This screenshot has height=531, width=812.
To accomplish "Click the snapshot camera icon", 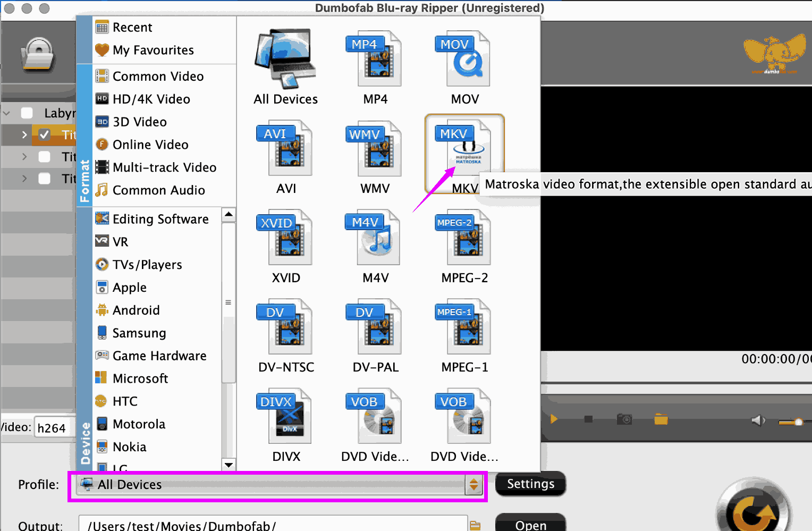I will click(624, 419).
